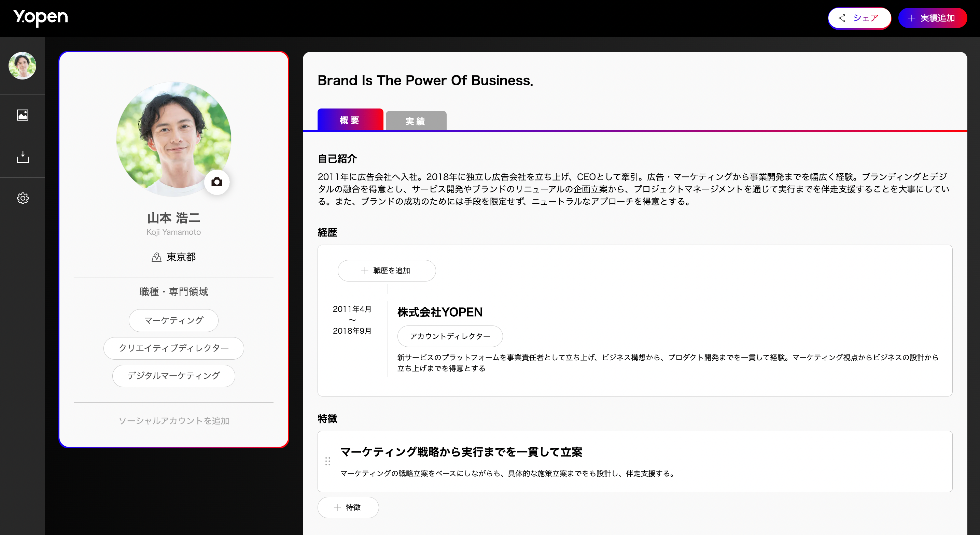
Task: Select the クリエイティブディレクター tag
Action: [x=173, y=348]
